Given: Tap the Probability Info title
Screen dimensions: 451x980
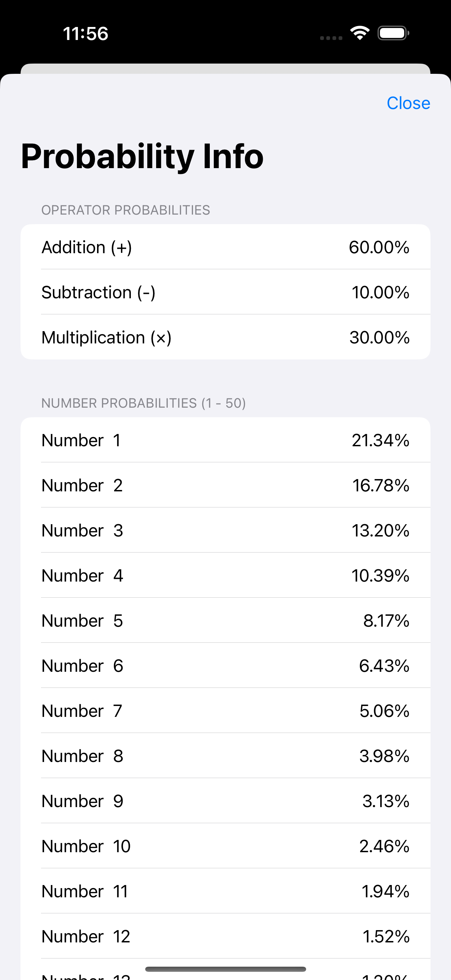Looking at the screenshot, I should 142,156.
